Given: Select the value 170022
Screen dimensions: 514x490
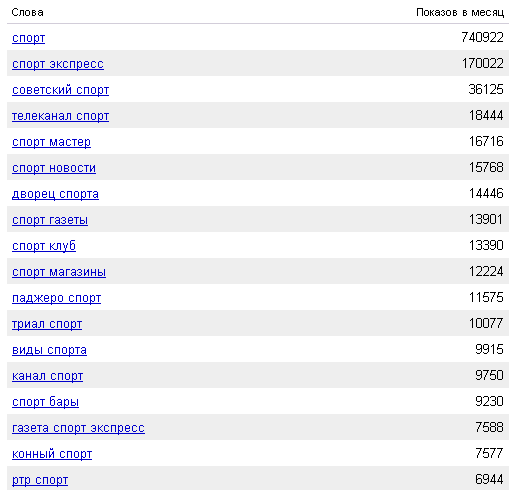Looking at the screenshot, I should (x=483, y=63).
